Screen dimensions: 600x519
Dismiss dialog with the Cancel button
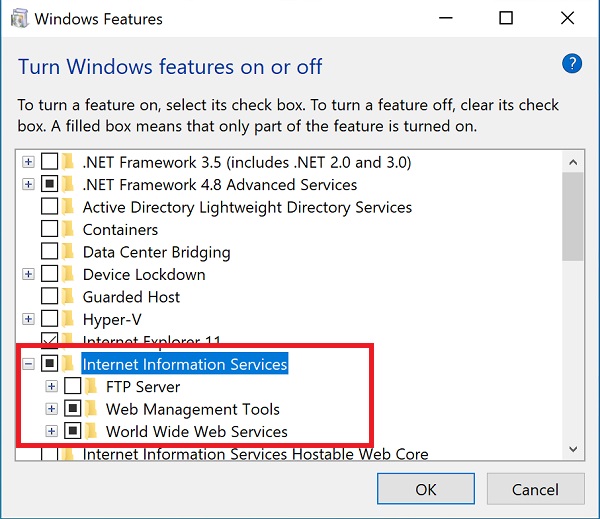[x=535, y=489]
